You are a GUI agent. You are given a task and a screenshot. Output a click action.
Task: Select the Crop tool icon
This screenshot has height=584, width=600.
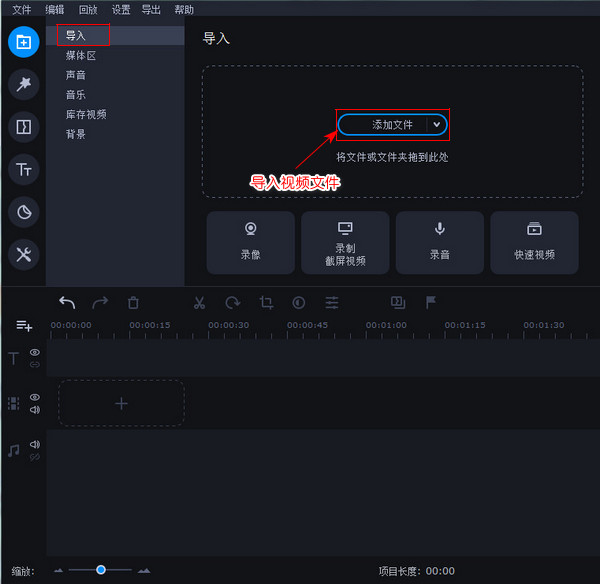coord(266,303)
